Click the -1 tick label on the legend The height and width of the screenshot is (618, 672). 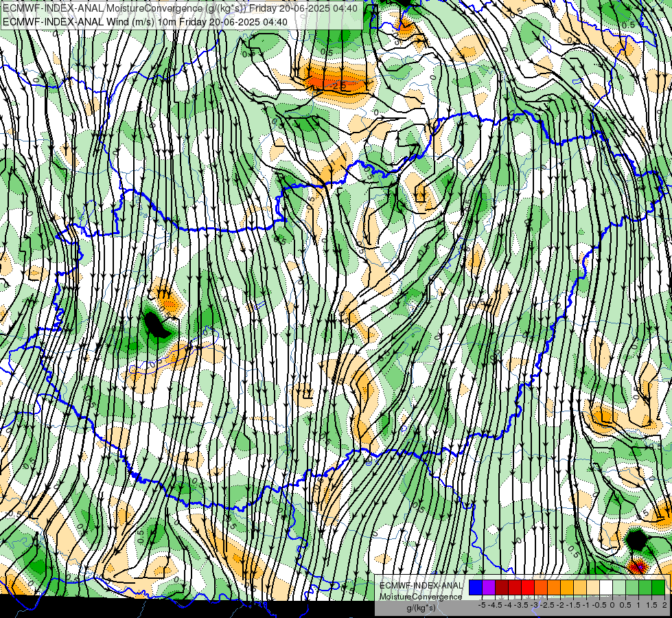[586, 605]
